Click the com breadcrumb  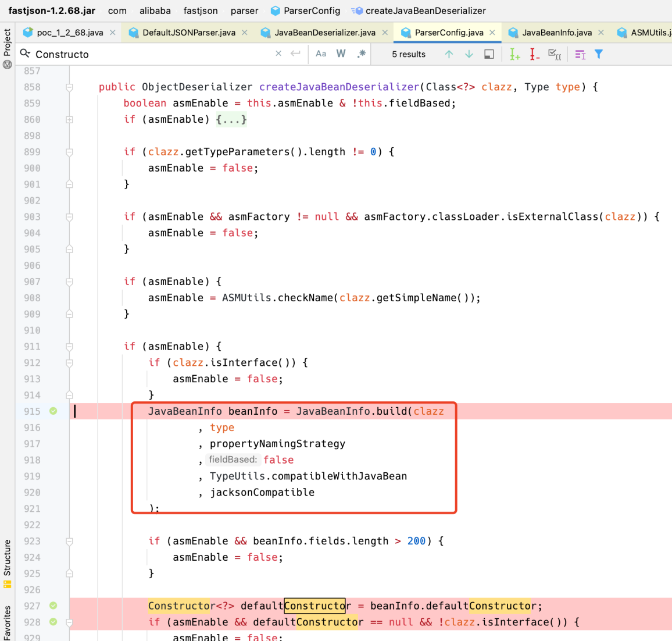click(x=117, y=10)
